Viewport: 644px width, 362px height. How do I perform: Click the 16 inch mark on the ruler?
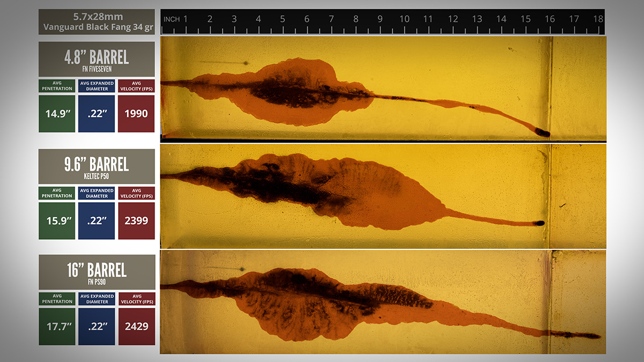(x=550, y=19)
